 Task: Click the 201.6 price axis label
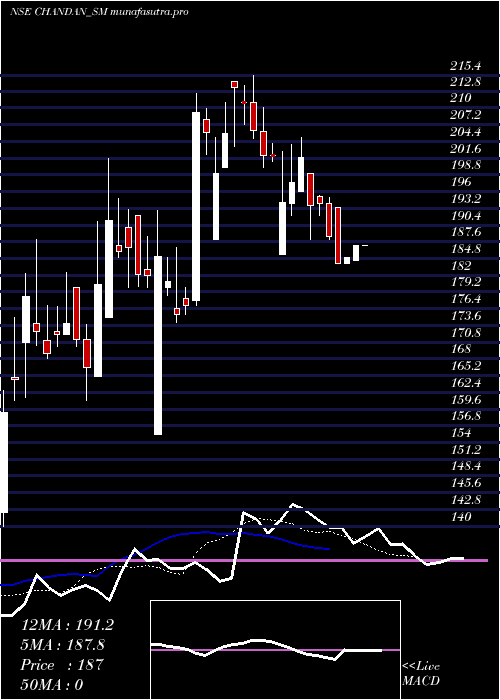pyautogui.click(x=466, y=149)
